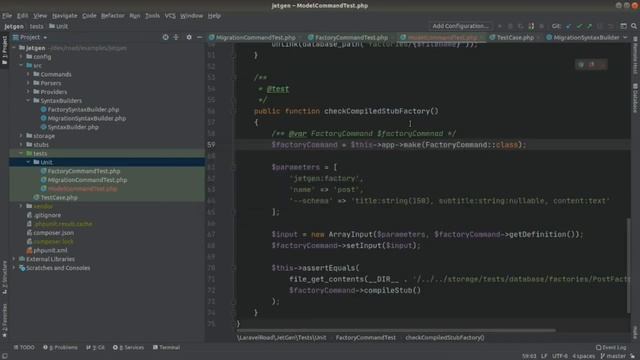Open the Navigate menu

(64, 16)
